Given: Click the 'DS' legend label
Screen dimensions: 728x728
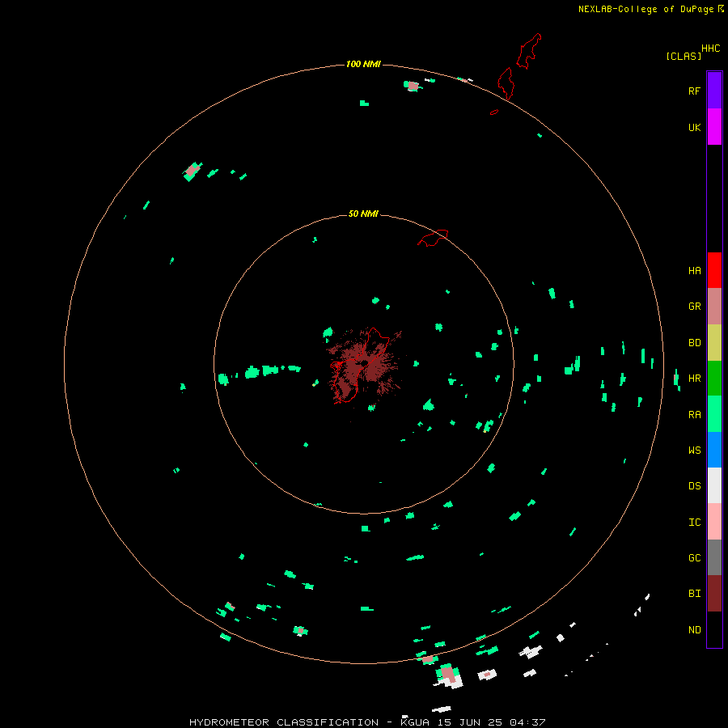Looking at the screenshot, I should (x=694, y=486).
